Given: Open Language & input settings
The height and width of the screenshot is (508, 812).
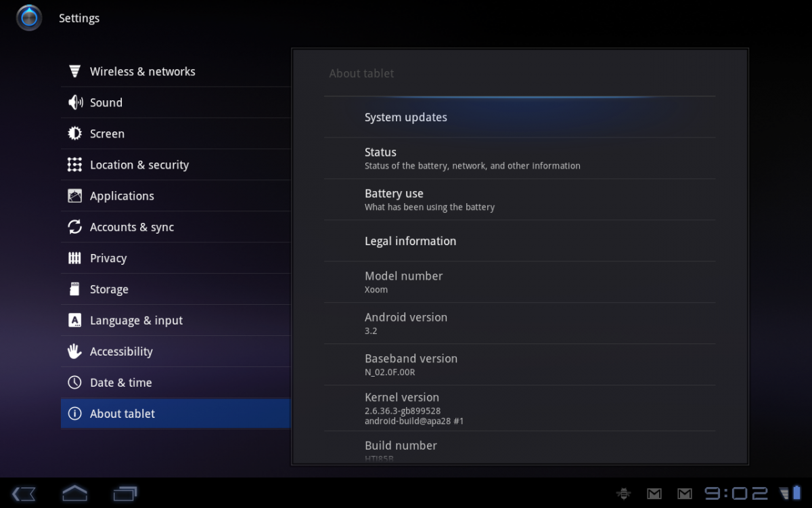Looking at the screenshot, I should (x=176, y=320).
